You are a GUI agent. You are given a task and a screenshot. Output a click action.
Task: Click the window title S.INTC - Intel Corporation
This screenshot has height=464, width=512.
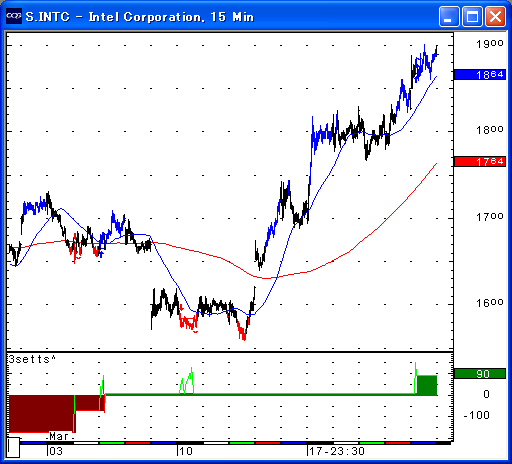pyautogui.click(x=139, y=17)
